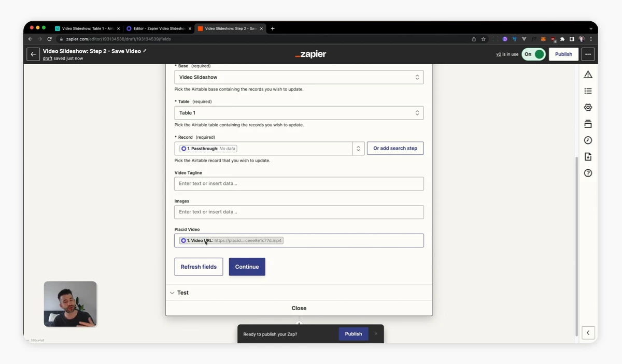Click Publish in the bottom prompt bar
The image size is (622, 364).
pos(354,334)
